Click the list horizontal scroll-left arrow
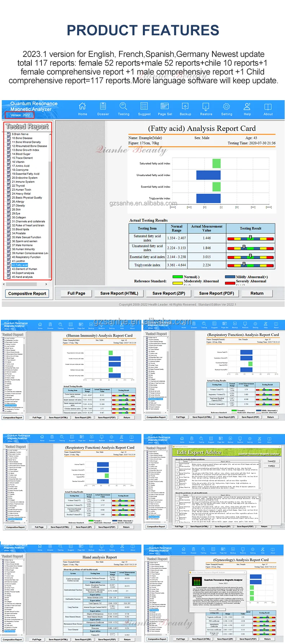285x644 pixels. tap(4, 284)
